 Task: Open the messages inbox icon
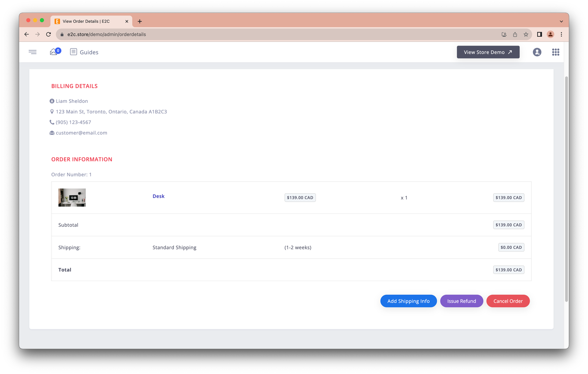tap(54, 52)
